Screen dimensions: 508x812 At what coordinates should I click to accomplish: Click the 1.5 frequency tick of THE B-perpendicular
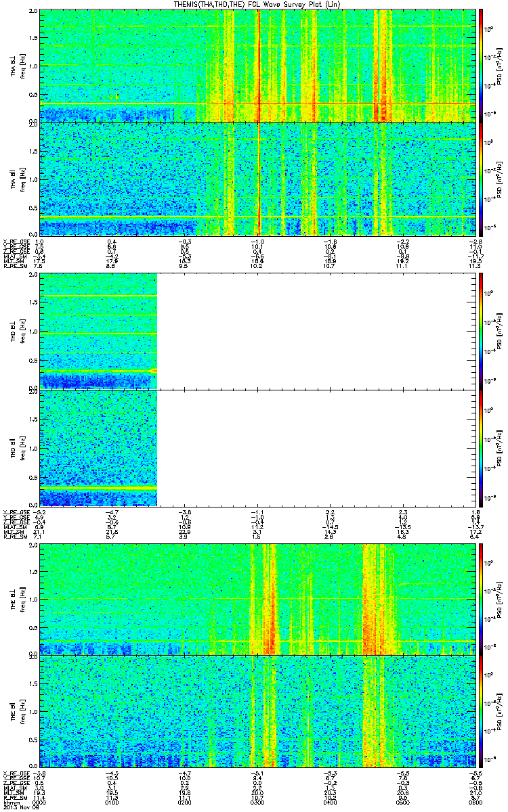[34, 572]
